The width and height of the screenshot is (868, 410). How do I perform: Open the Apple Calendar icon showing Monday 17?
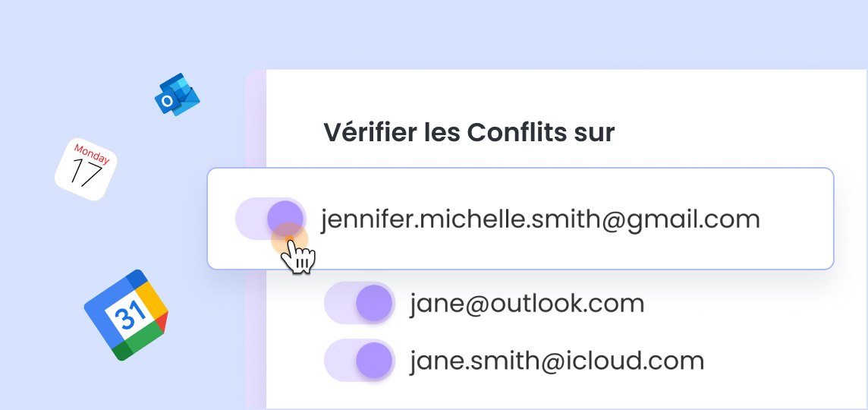pos(86,169)
